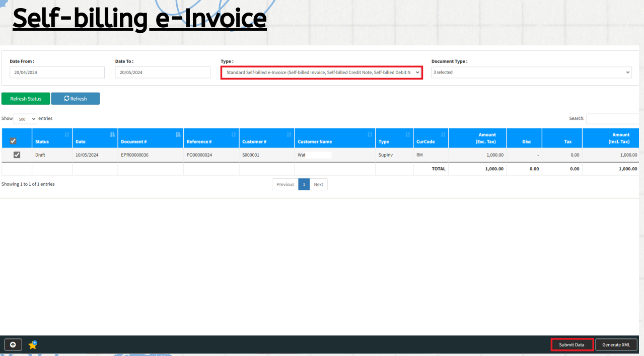
Task: Go to page 1 in pagination
Action: 304,184
